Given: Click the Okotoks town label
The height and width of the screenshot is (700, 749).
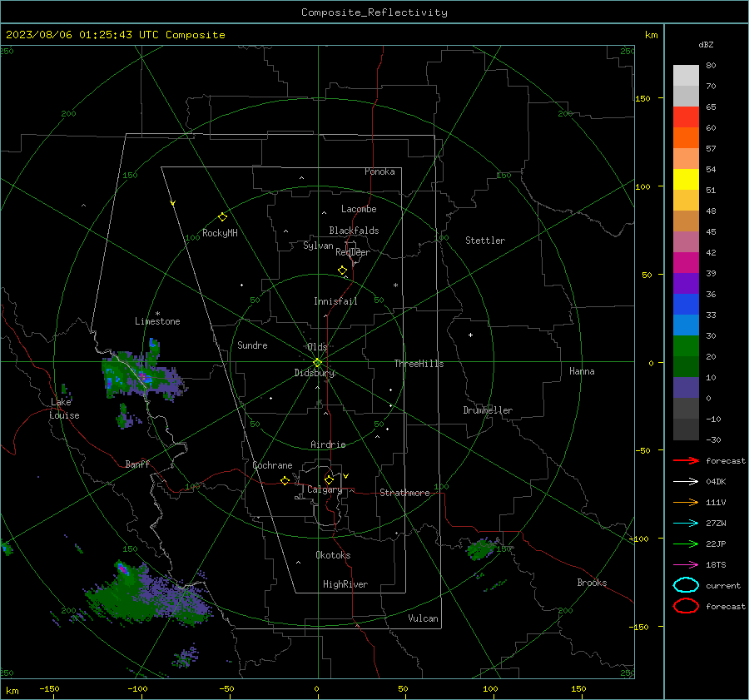Looking at the screenshot, I should 333,555.
